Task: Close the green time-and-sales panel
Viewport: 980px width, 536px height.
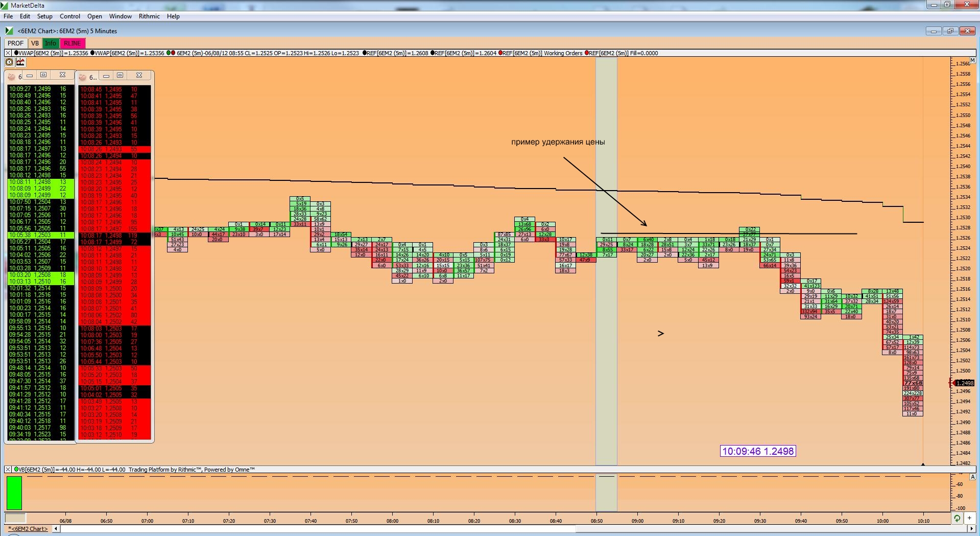Action: (62, 75)
